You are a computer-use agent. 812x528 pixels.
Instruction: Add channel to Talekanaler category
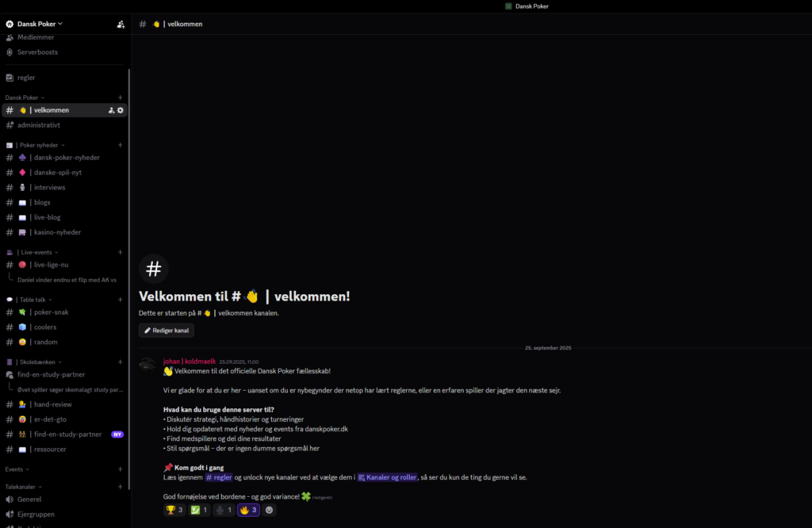click(121, 487)
